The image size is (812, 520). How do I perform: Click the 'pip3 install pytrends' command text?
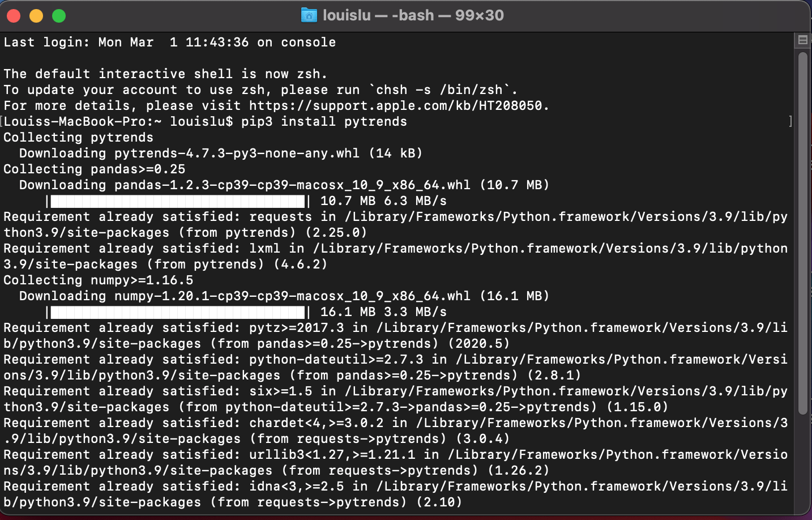(x=324, y=121)
